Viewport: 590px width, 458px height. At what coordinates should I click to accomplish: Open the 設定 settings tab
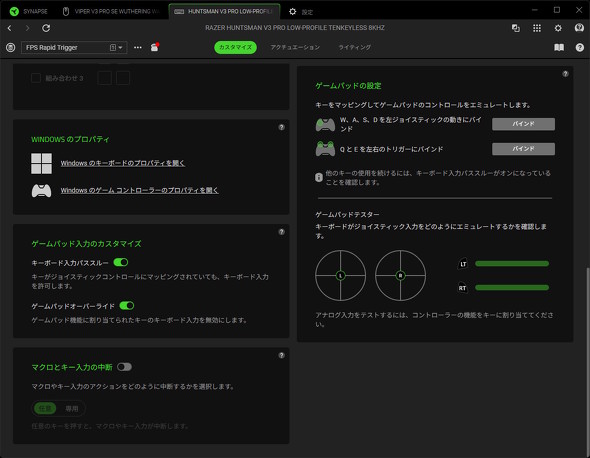point(301,12)
